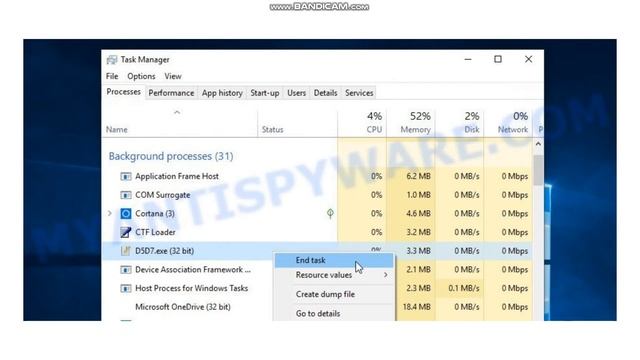Minimize the Task Manager window
Screen dimensions: 640x360
point(468,60)
